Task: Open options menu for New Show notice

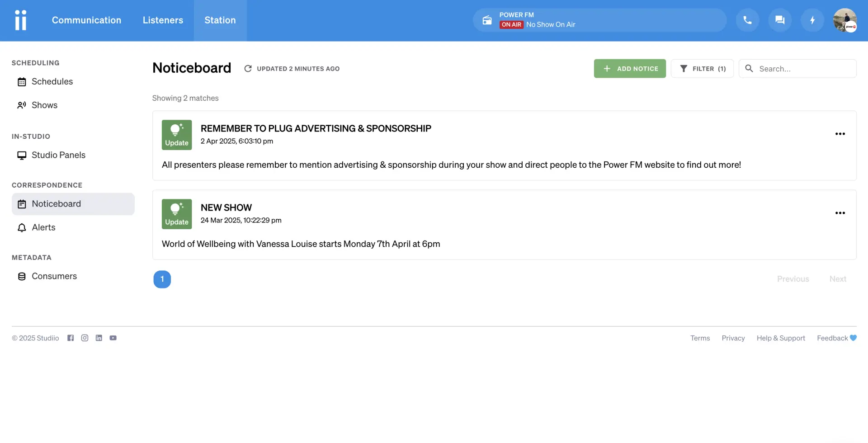Action: [x=840, y=213]
